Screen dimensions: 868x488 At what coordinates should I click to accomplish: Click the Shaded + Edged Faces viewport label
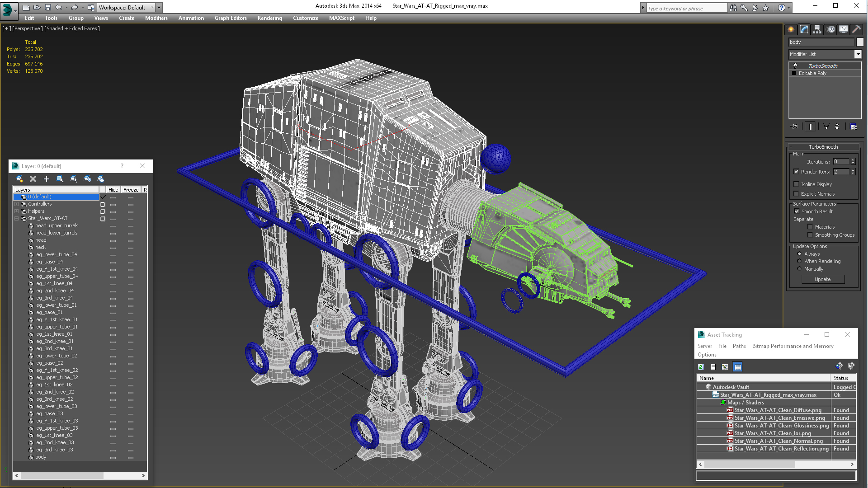coord(72,28)
